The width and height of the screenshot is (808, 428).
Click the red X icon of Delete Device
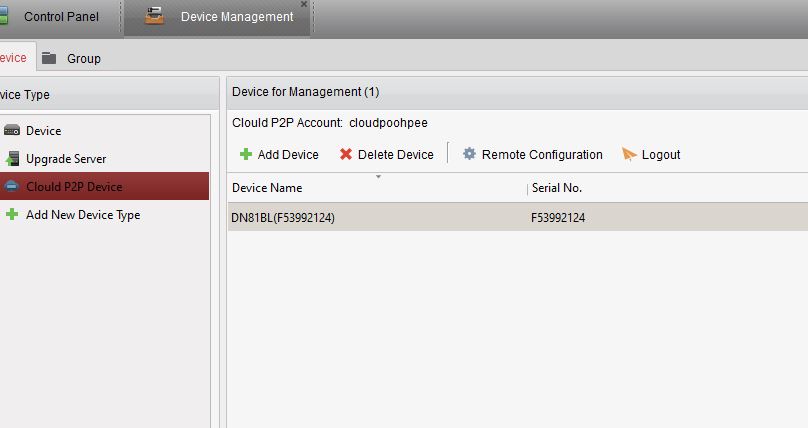coord(346,154)
